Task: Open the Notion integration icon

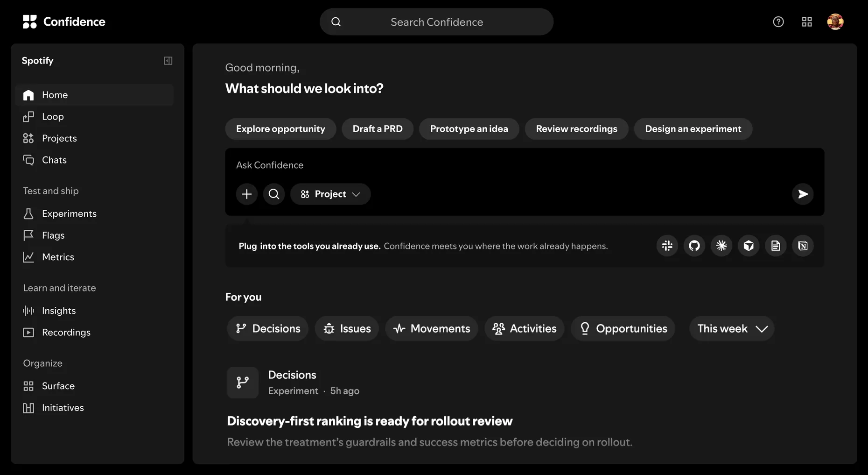Action: click(803, 246)
